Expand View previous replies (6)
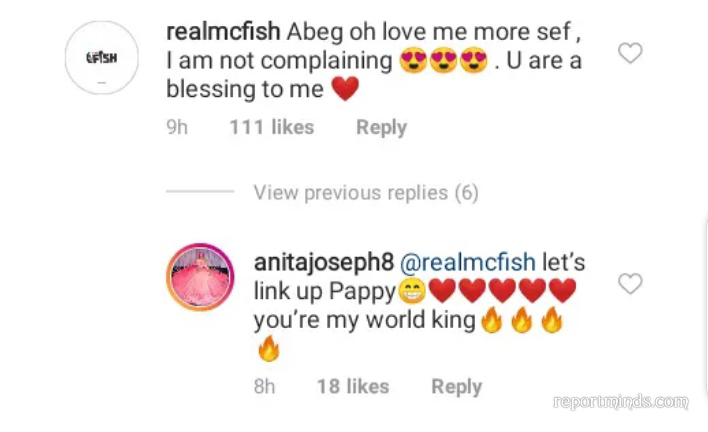The height and width of the screenshot is (432, 708). [366, 192]
